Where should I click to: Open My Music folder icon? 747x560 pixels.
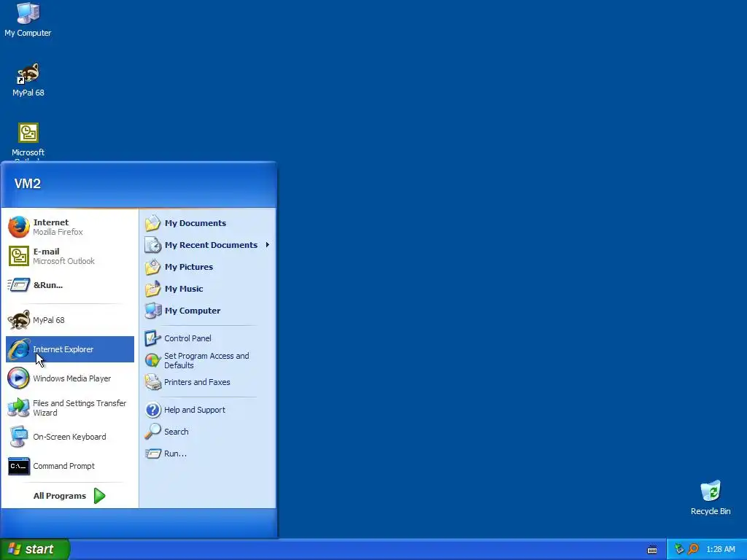(153, 289)
